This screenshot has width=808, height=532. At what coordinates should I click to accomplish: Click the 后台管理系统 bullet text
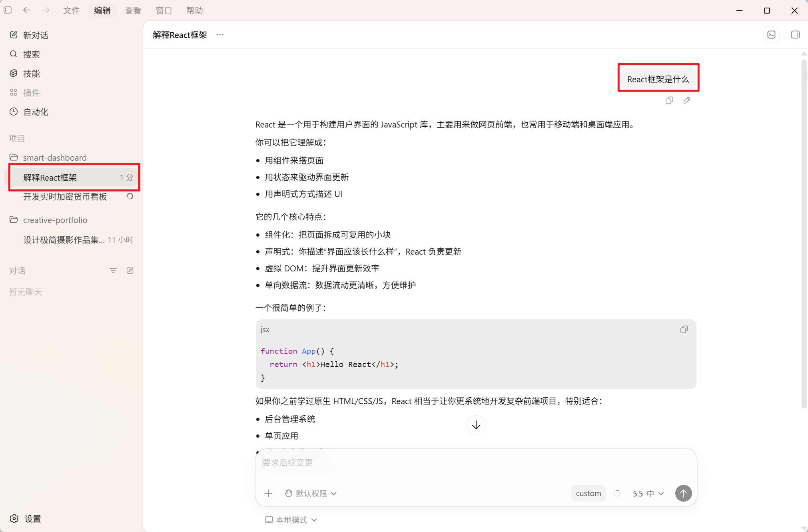pos(290,419)
